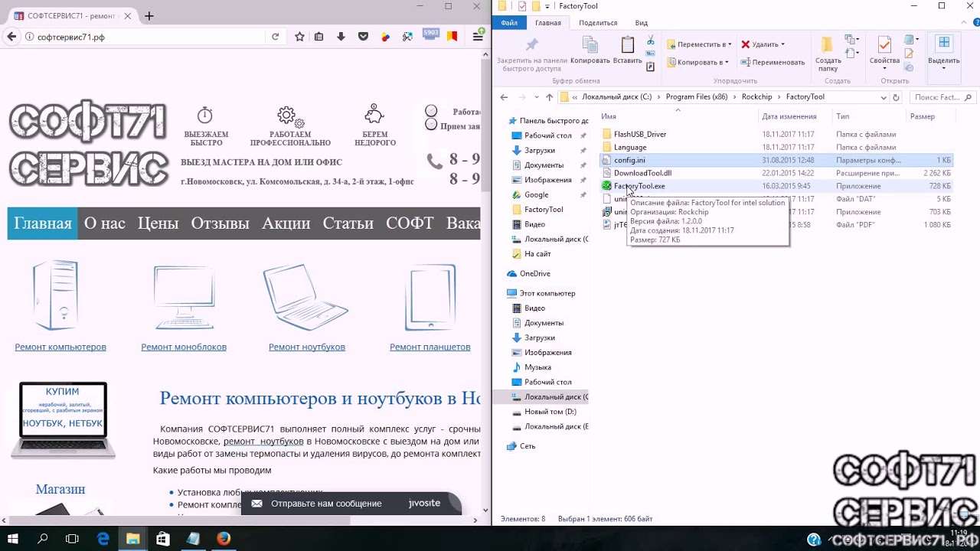
Task: Switch to the Поделиться ribbon tab
Action: [598, 23]
